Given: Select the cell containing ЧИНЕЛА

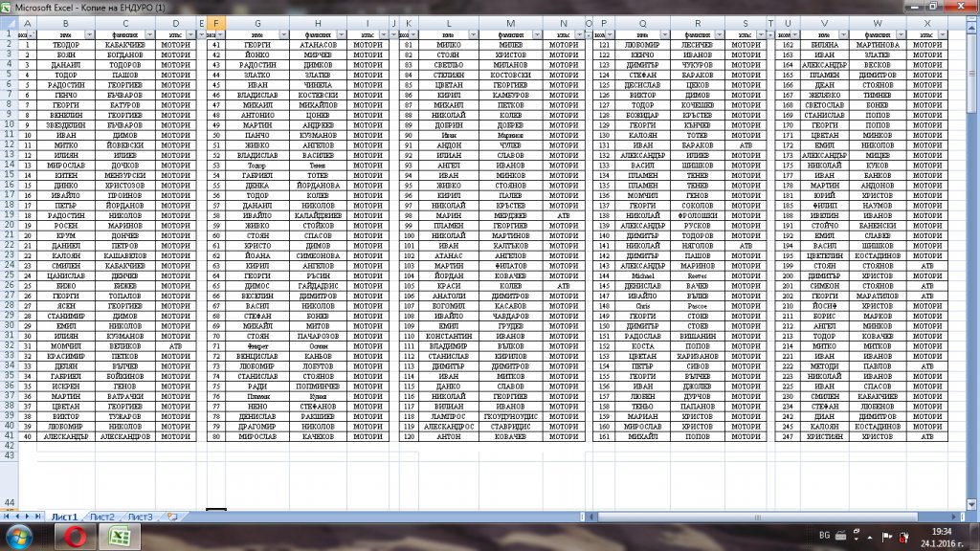Looking at the screenshot, I should pyautogui.click(x=318, y=85).
